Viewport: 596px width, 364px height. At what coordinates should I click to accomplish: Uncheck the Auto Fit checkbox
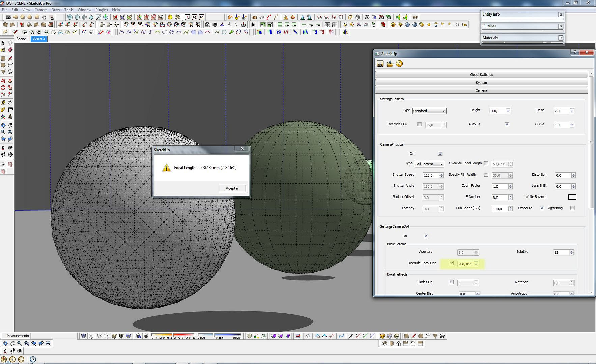pyautogui.click(x=507, y=124)
